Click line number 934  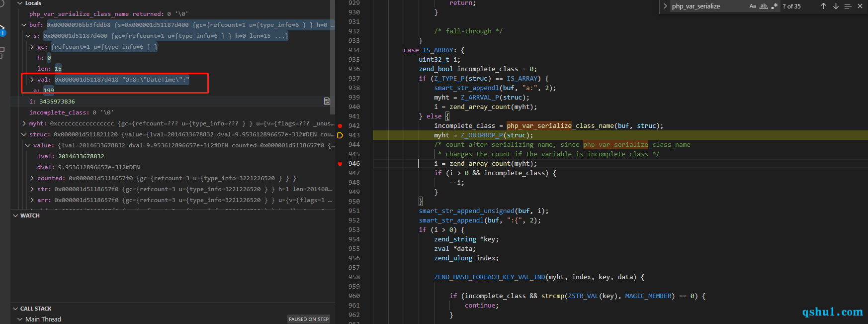pos(354,50)
